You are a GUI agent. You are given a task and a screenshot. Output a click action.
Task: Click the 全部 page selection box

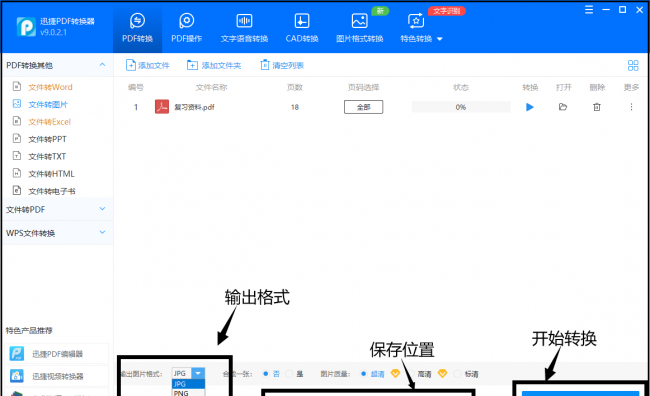tap(364, 107)
